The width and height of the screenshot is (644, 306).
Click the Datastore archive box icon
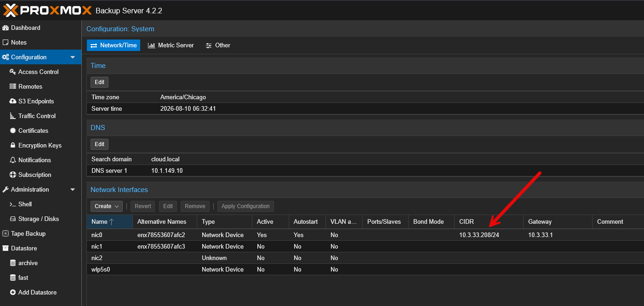click(x=6, y=248)
